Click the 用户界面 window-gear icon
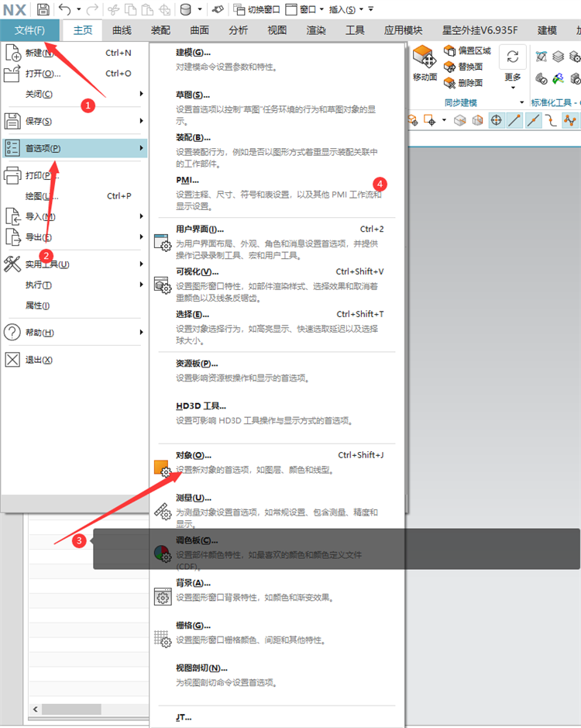 (163, 243)
